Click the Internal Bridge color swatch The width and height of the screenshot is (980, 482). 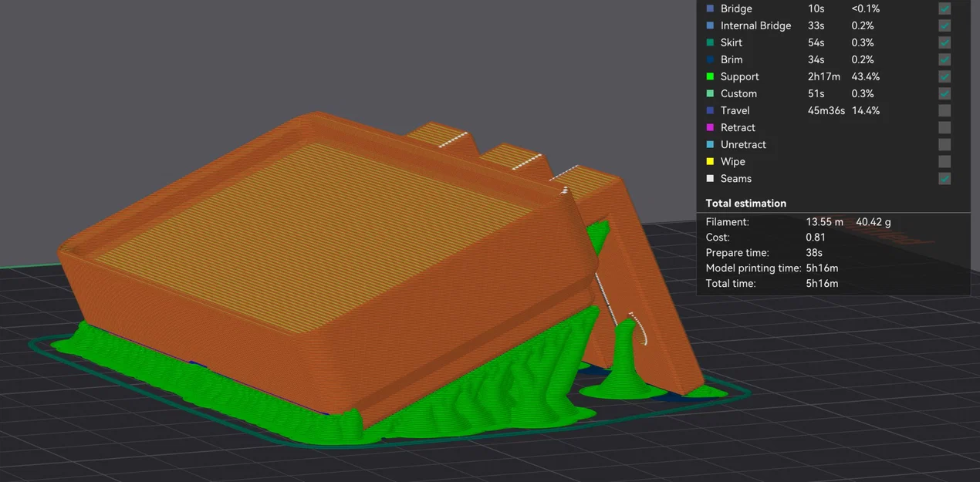710,25
